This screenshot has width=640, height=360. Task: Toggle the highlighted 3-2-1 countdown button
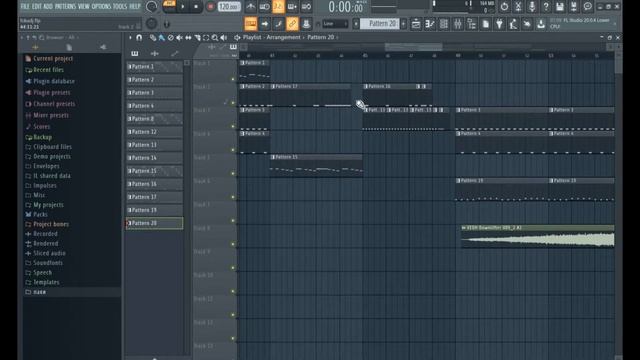(278, 7)
